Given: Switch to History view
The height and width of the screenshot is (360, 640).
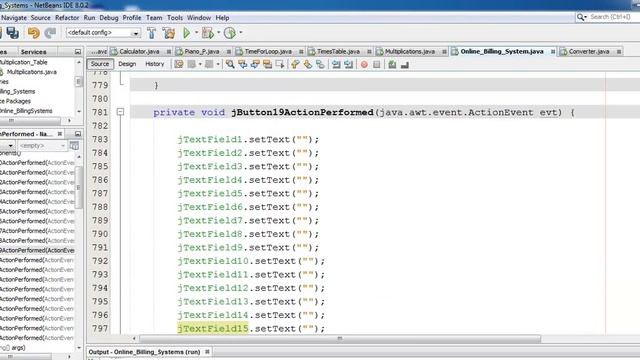Looking at the screenshot, I should (155, 64).
